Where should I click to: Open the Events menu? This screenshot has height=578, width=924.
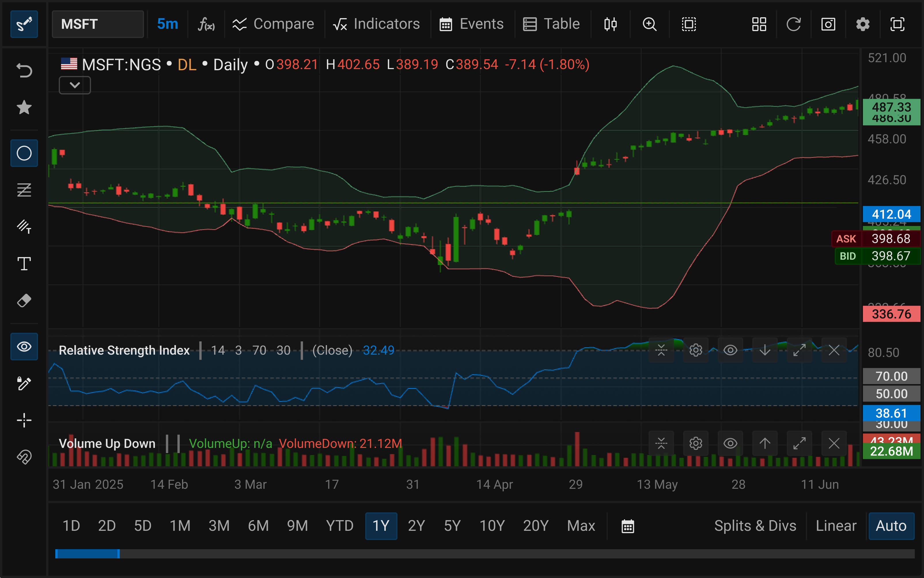[471, 24]
